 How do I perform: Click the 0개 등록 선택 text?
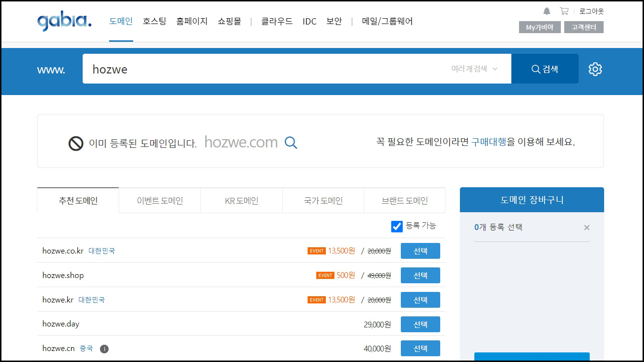(498, 227)
